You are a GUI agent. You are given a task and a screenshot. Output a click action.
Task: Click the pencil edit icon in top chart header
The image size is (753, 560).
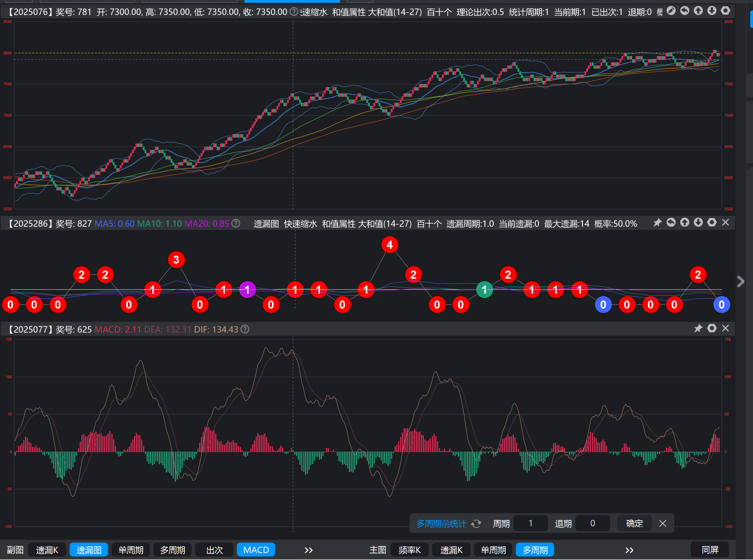[671, 11]
